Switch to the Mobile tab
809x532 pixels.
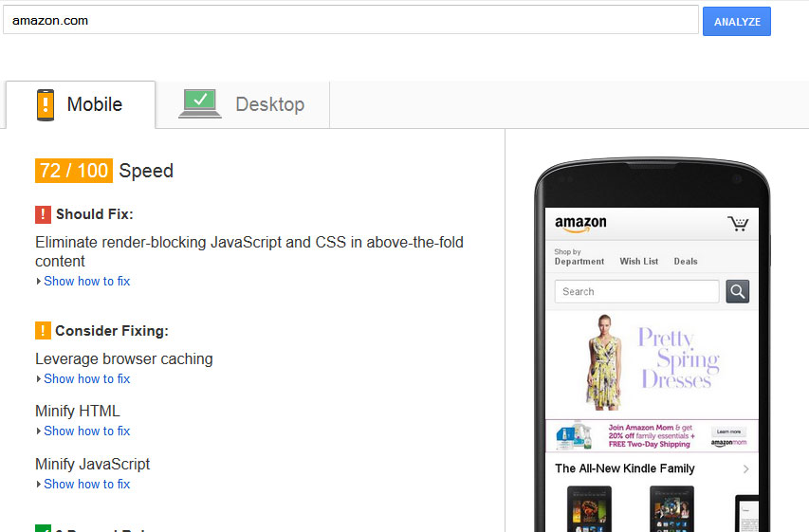[x=81, y=104]
